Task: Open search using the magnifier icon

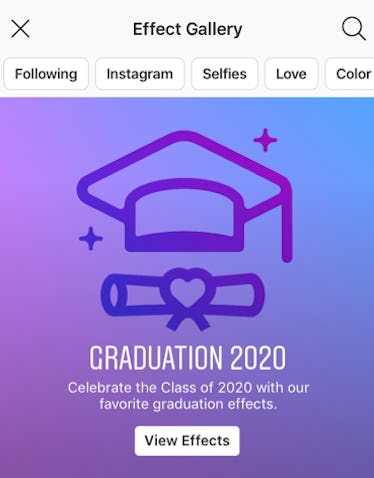Action: click(354, 29)
